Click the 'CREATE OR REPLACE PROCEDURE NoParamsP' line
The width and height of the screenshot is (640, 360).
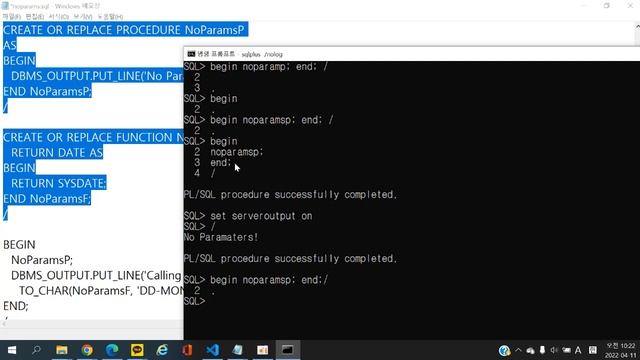click(124, 30)
